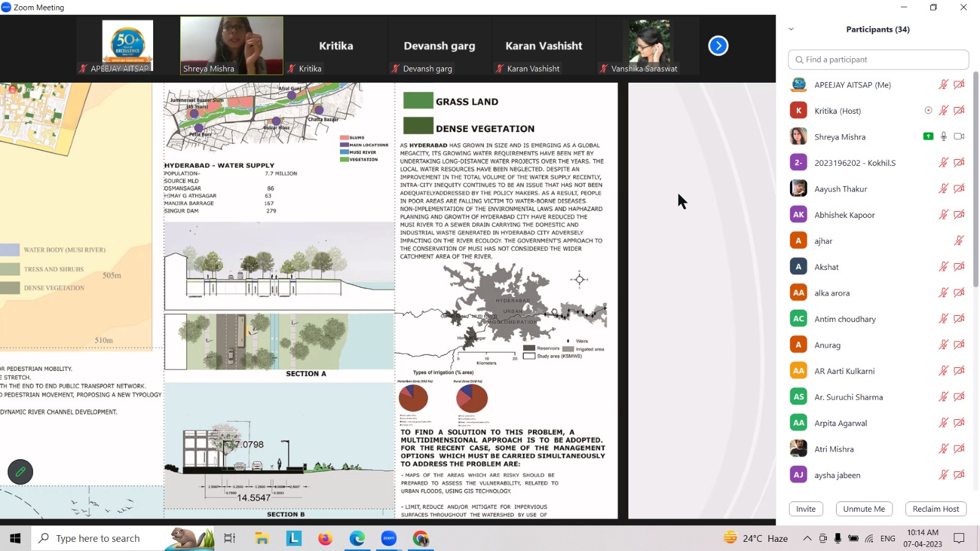Click the tray Meet Now camera icon
The image size is (980, 551).
823,538
